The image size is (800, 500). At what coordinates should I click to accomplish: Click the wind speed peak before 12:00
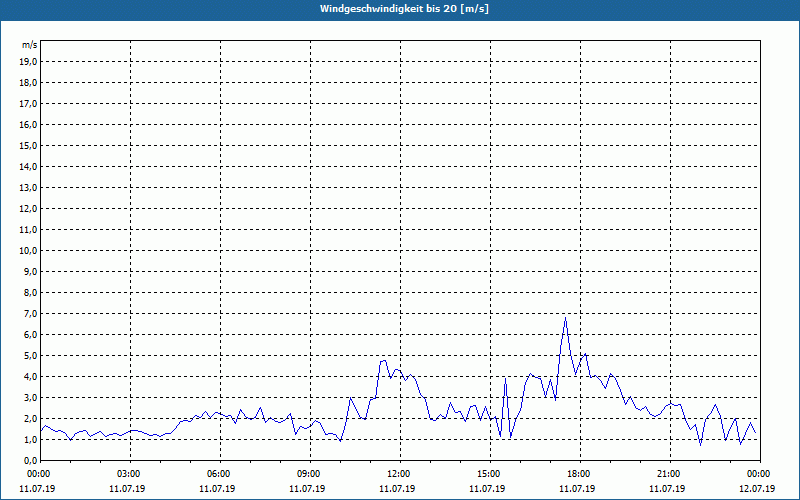[x=384, y=361]
